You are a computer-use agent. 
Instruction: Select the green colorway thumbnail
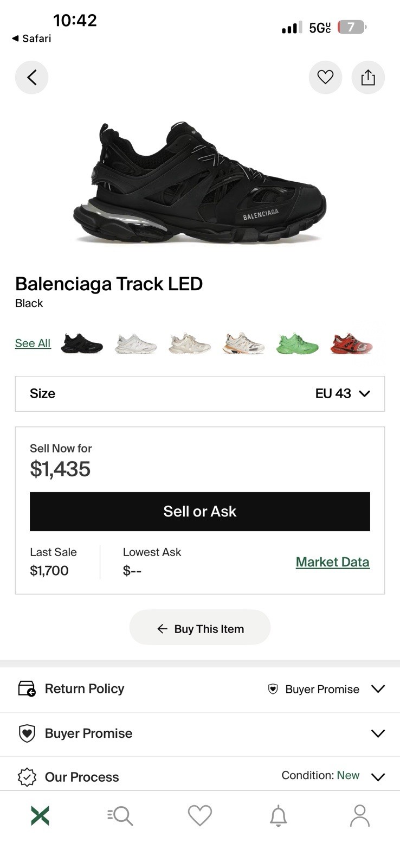tap(297, 343)
